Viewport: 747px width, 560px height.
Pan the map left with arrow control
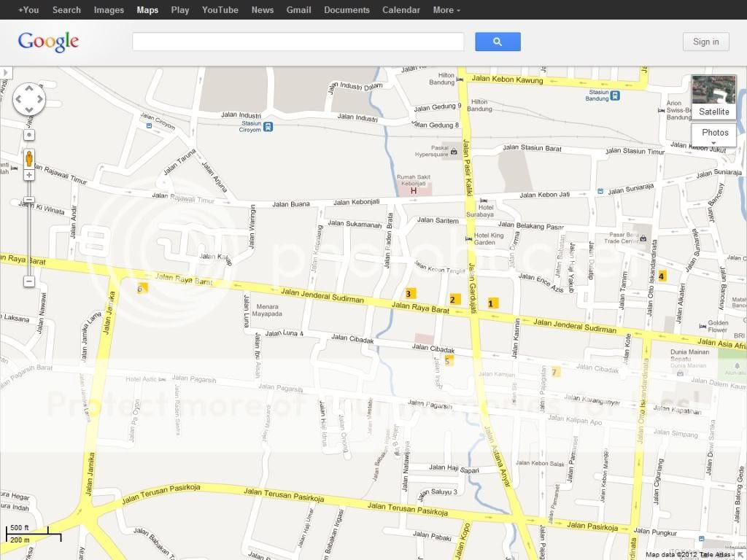point(18,99)
